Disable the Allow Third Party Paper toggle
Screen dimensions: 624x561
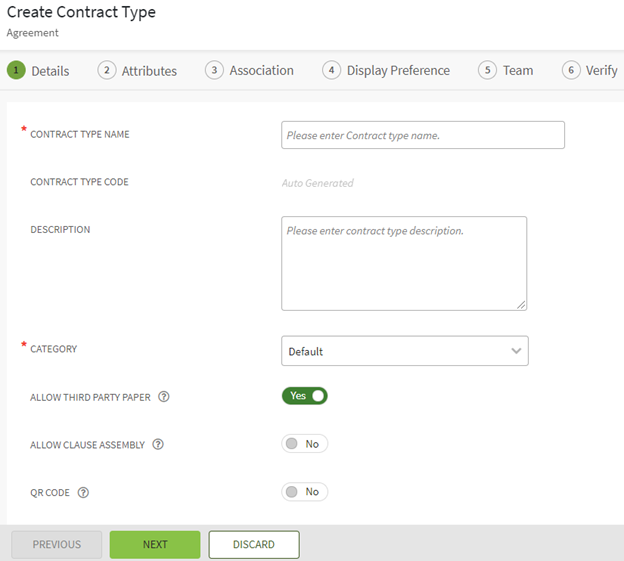(x=305, y=396)
